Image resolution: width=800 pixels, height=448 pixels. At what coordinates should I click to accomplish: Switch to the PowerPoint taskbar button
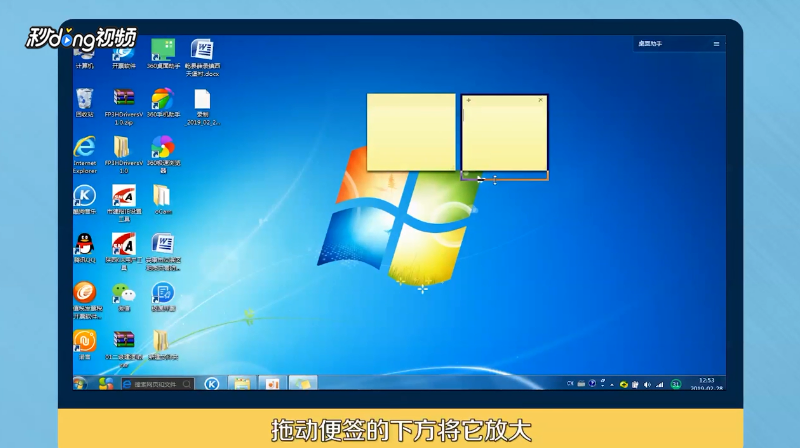pyautogui.click(x=272, y=383)
